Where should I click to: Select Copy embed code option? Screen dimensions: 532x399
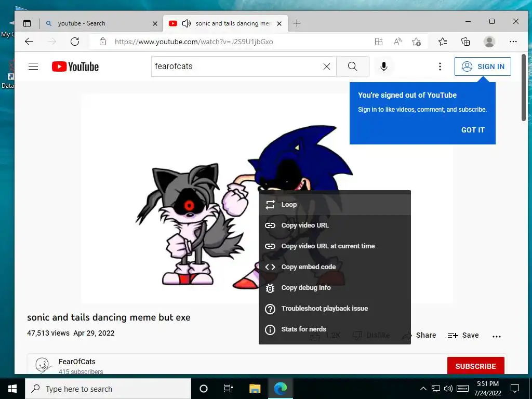point(335,267)
